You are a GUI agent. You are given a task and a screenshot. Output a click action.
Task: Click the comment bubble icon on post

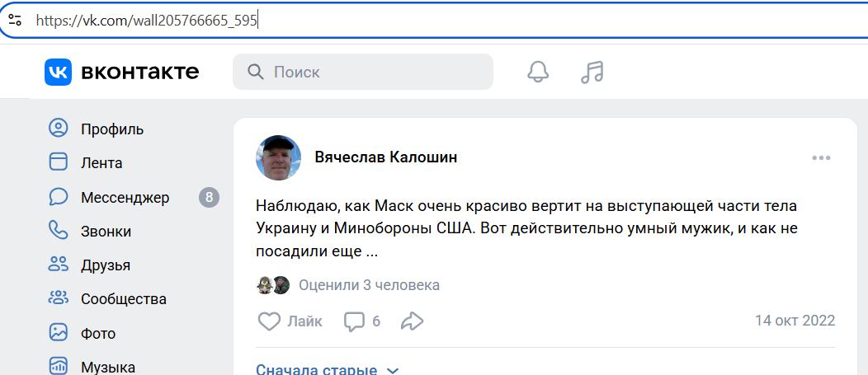coord(354,321)
